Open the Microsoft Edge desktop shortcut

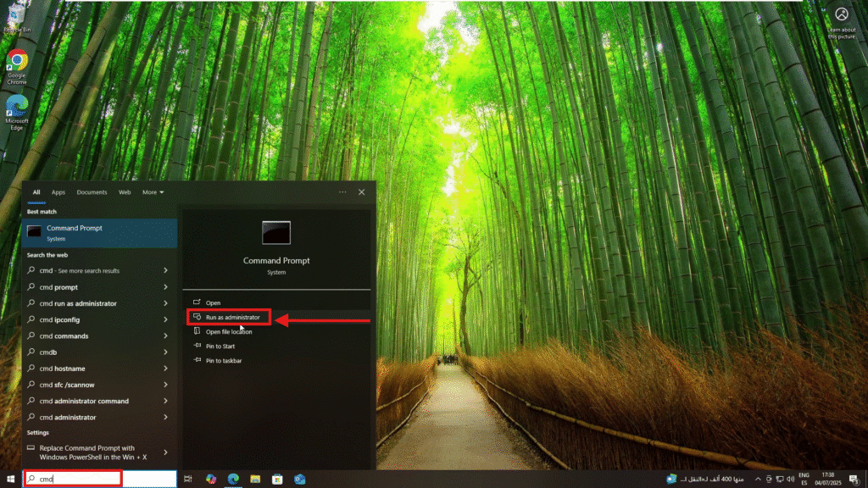point(17,113)
